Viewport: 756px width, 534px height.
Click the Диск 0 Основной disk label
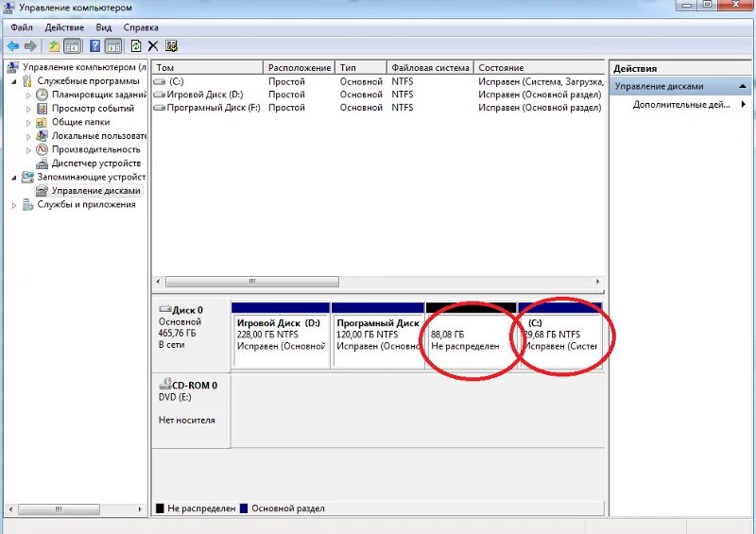(191, 335)
